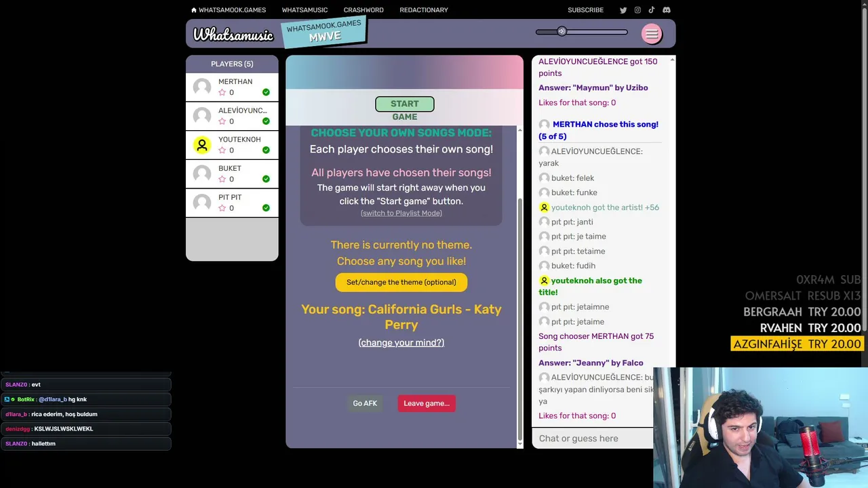This screenshot has height=488, width=868.
Task: Click the green ready checkmark for ALEVİOYUNC...
Action: click(266, 121)
